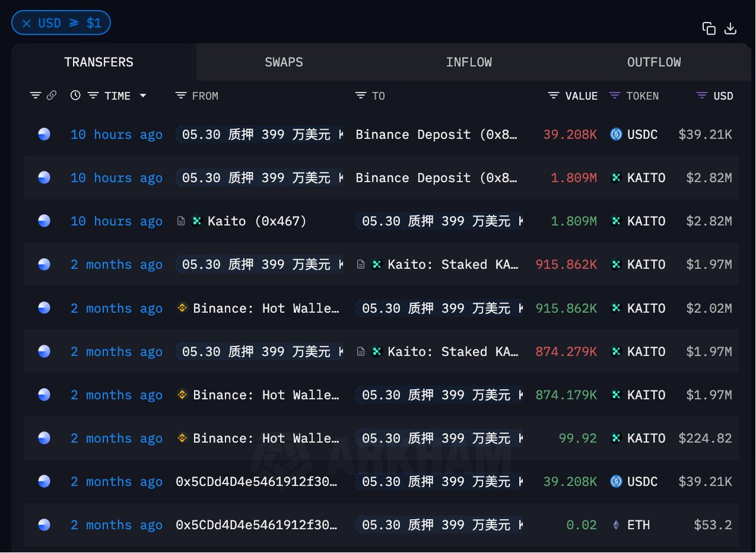Image resolution: width=756 pixels, height=553 pixels.
Task: Click the 0.02 value
Action: click(x=581, y=525)
